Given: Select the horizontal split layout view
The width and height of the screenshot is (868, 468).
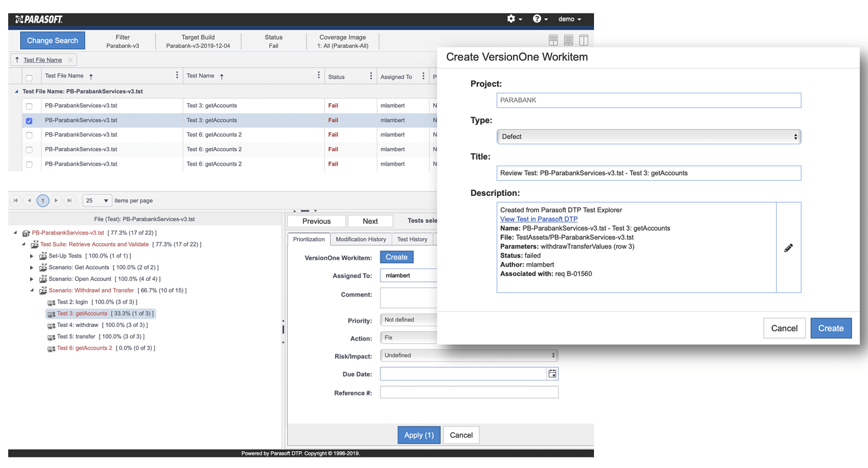Looking at the screenshot, I should point(553,40).
